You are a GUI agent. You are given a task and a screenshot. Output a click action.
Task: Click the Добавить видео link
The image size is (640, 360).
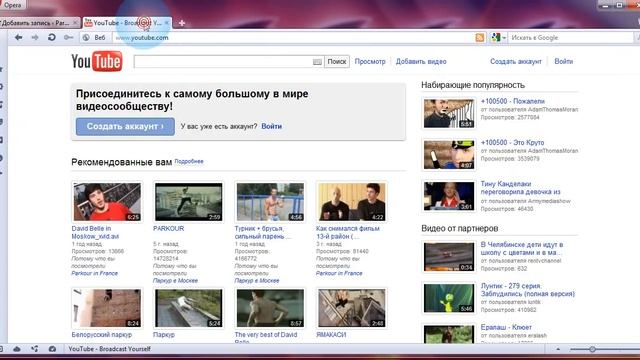pos(421,62)
